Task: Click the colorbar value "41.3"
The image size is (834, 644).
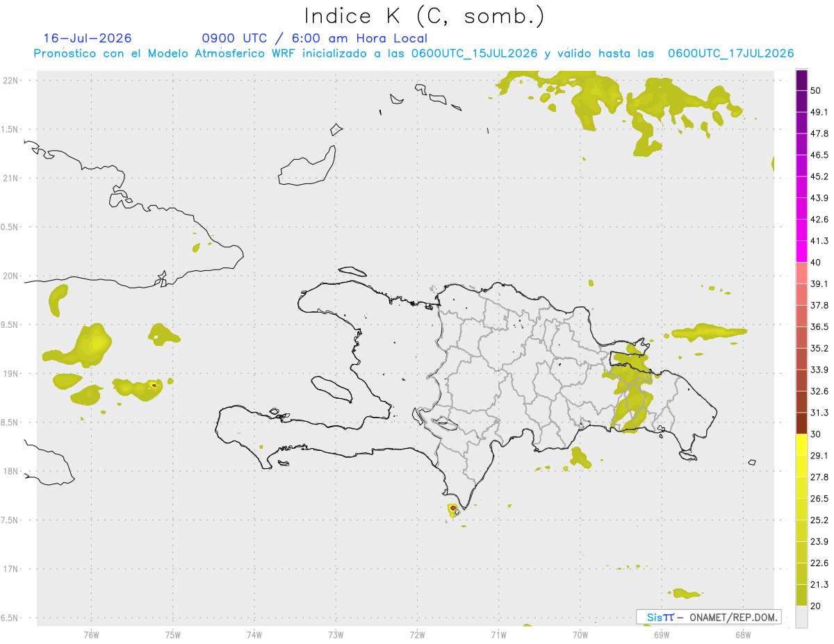Action: tap(819, 241)
